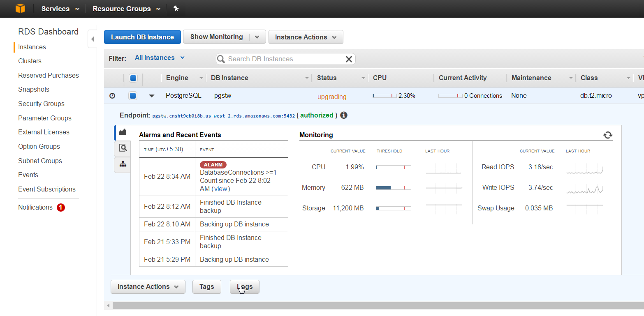This screenshot has height=316, width=644.
Task: Click the Show Monitoring button
Action: click(216, 37)
